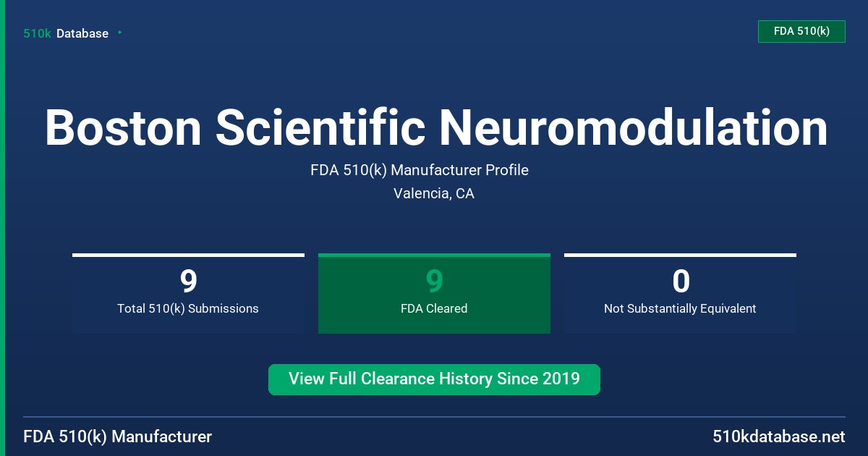Viewport: 868px width, 456px height.
Task: Click the FDA 510(k) Manufacturer Profile subtitle
Action: coord(420,170)
